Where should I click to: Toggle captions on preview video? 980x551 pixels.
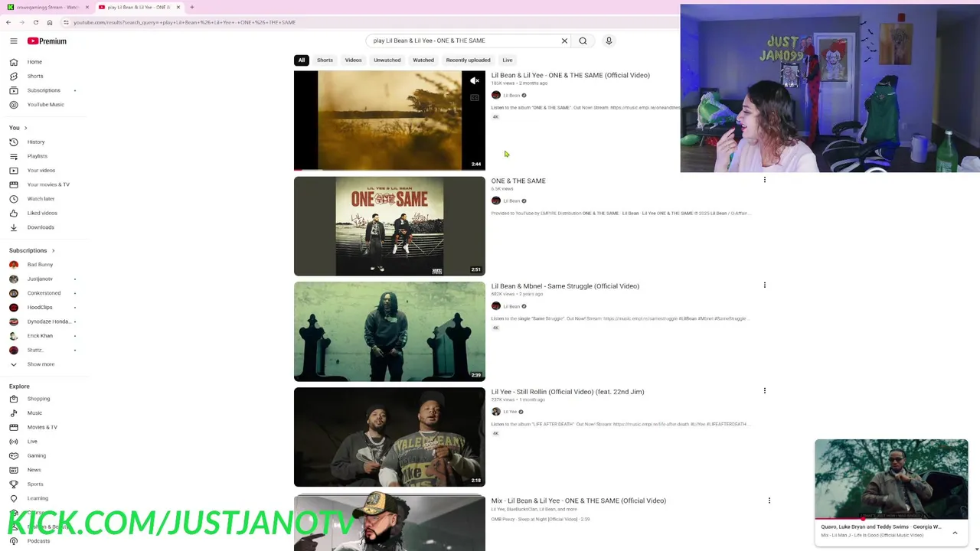coord(475,98)
